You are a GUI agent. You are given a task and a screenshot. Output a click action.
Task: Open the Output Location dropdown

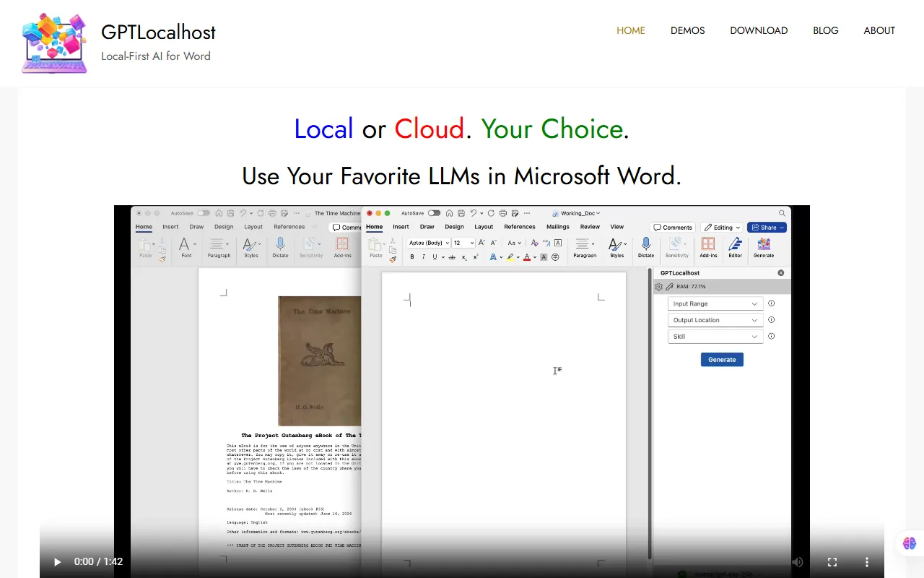coord(715,320)
